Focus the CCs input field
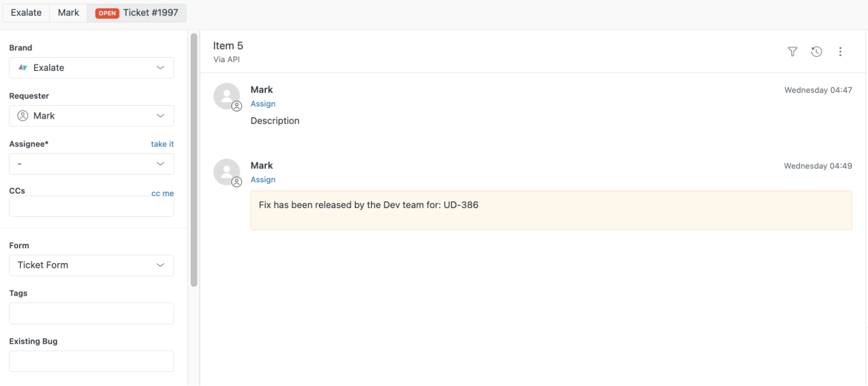The height and width of the screenshot is (386, 868). click(92, 206)
